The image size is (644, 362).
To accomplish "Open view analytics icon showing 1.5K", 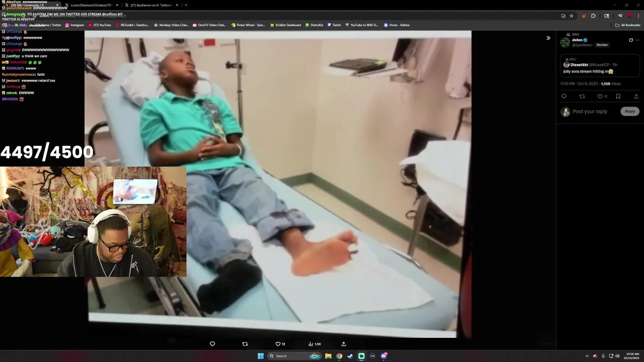I will point(314,344).
